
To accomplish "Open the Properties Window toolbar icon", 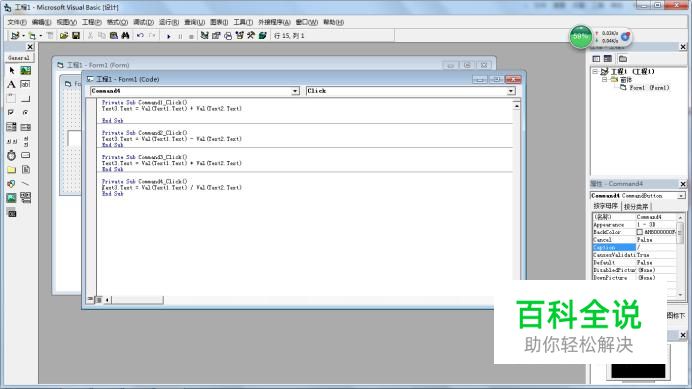I will pos(216,36).
